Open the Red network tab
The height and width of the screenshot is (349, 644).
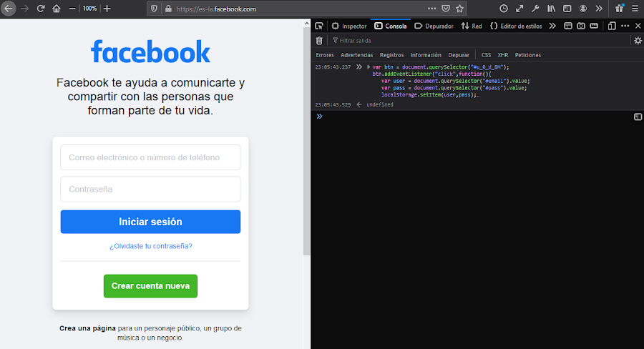[x=471, y=26]
